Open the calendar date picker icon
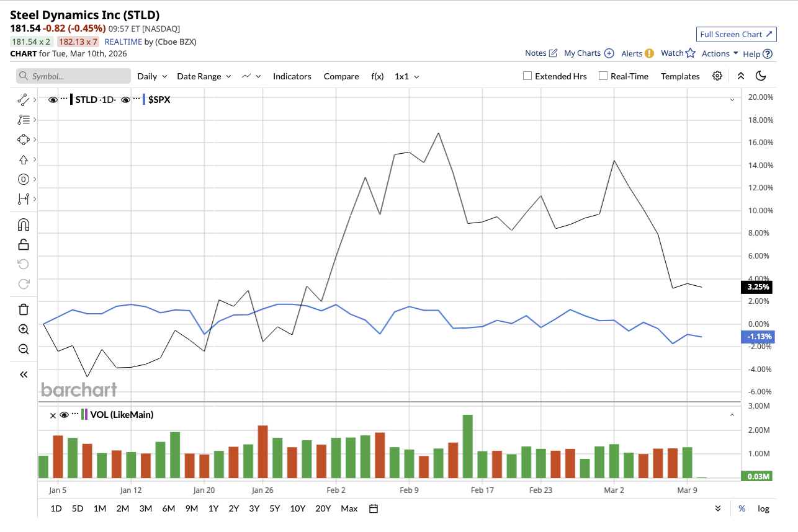This screenshot has height=532, width=798. click(x=374, y=508)
